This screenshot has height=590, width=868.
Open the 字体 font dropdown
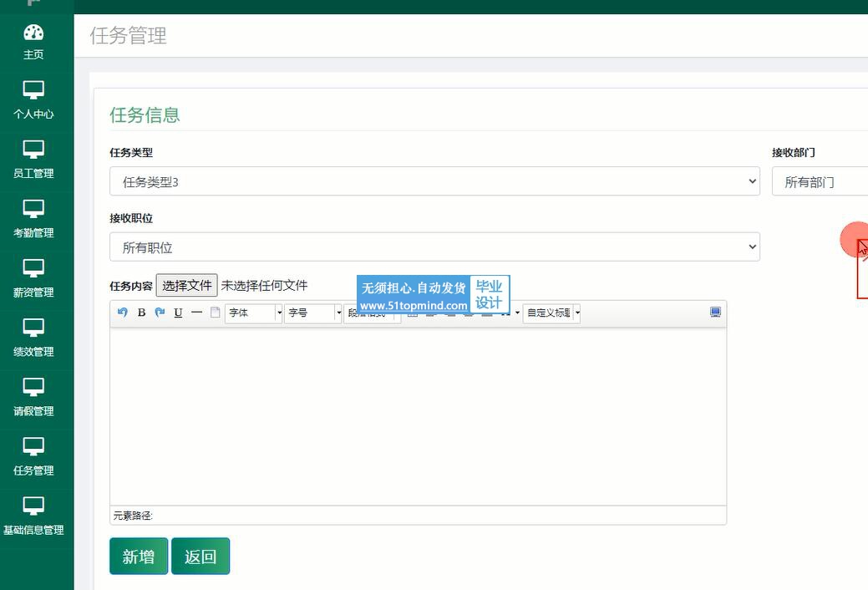pos(254,313)
